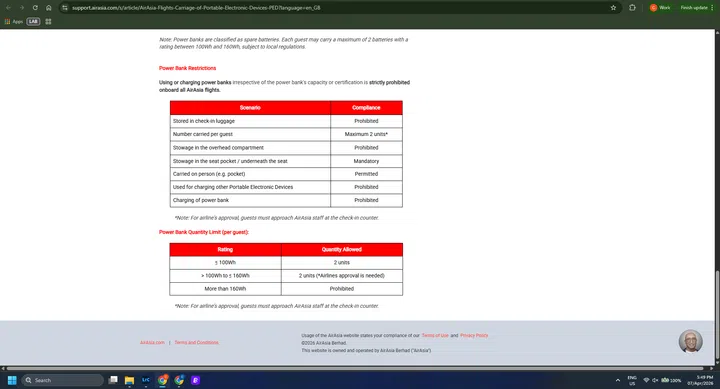Reload the AirAsia support page
Image resolution: width=720 pixels, height=389 pixels.
pyautogui.click(x=35, y=8)
